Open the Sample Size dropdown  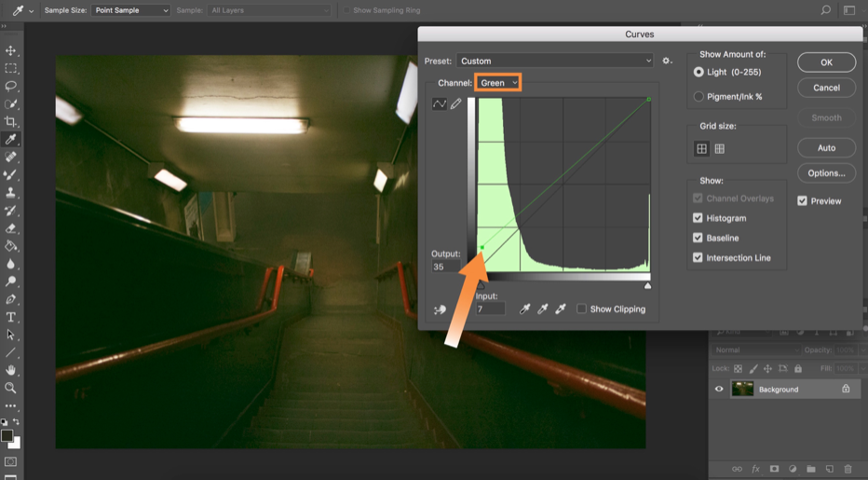(x=130, y=10)
